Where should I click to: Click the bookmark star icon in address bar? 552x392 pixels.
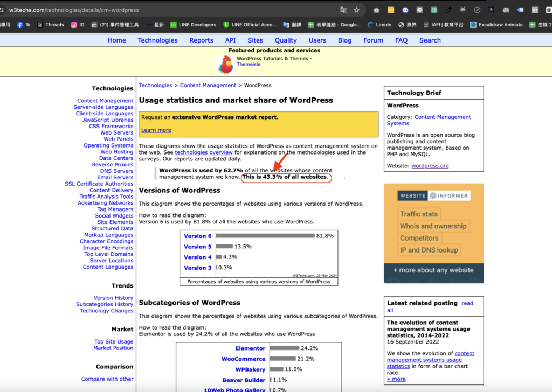click(x=356, y=10)
